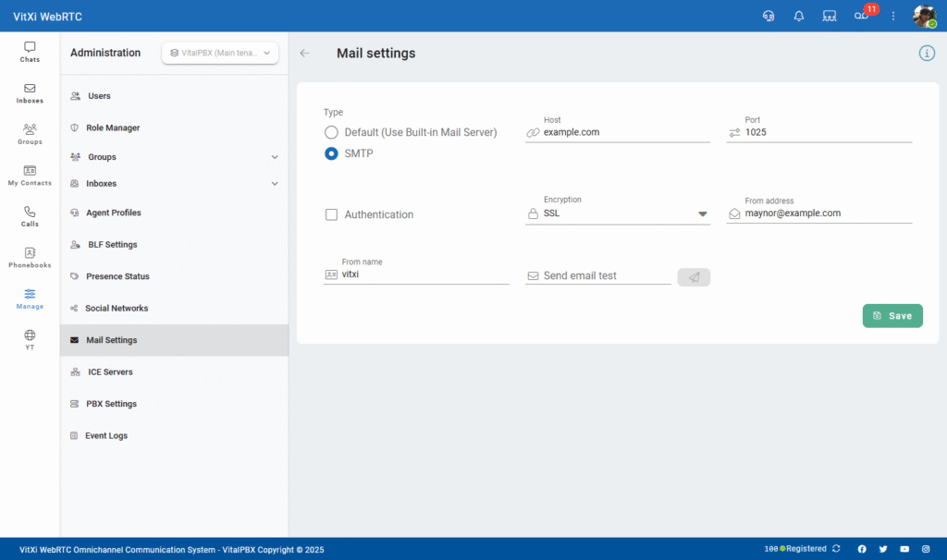Open PBX Settings from the admin menu
The width and height of the screenshot is (947, 560).
pos(111,404)
